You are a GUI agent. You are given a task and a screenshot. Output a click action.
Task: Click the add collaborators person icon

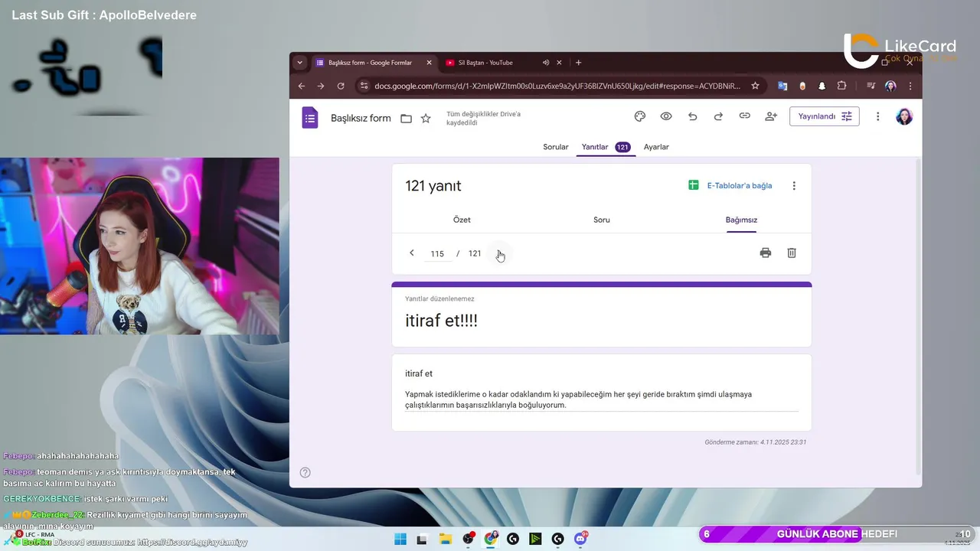click(x=771, y=116)
